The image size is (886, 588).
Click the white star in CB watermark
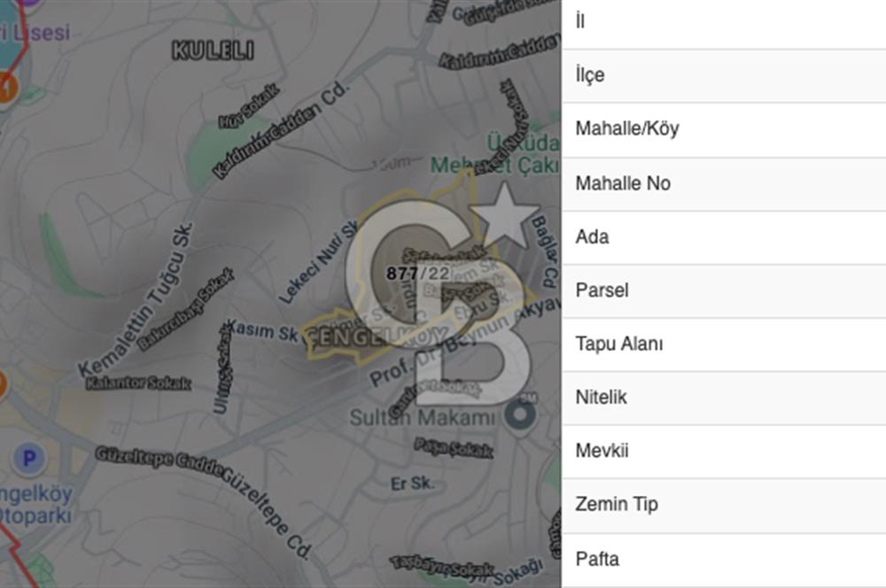point(504,217)
